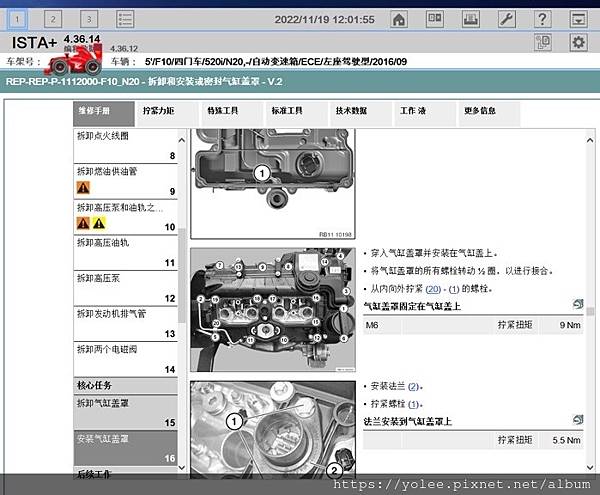Switch to the 标准工具 tab
This screenshot has height=495, width=600.
297,113
